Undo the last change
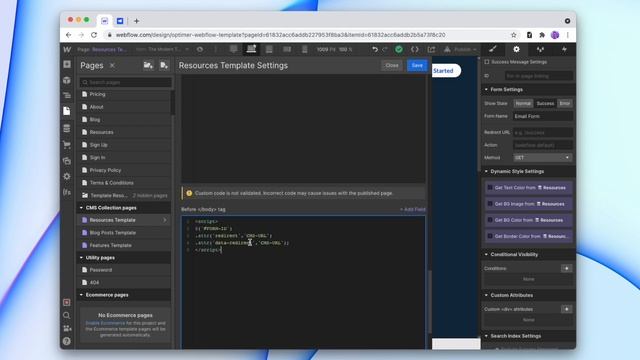Viewport: 640px width, 360px height. click(375, 49)
